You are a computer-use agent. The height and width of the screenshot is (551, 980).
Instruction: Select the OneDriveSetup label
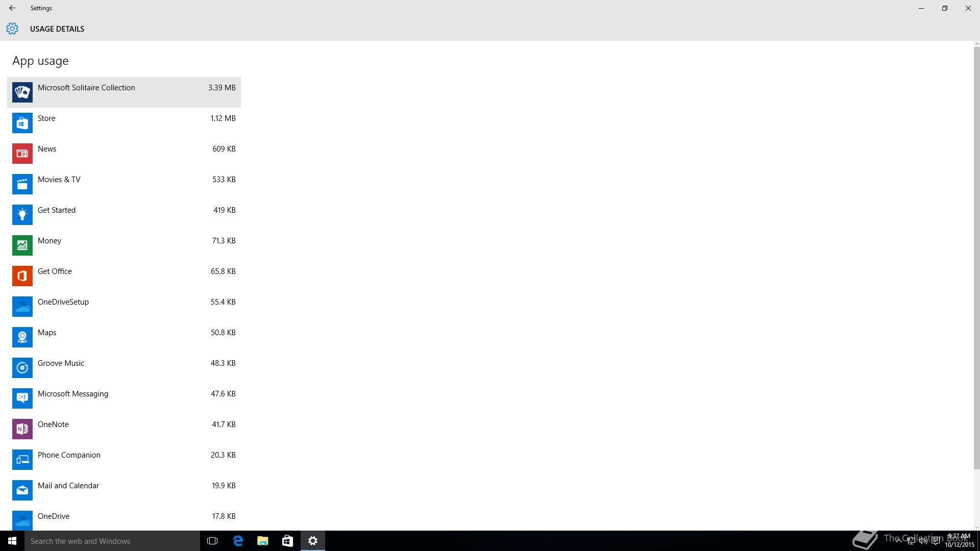click(x=63, y=302)
